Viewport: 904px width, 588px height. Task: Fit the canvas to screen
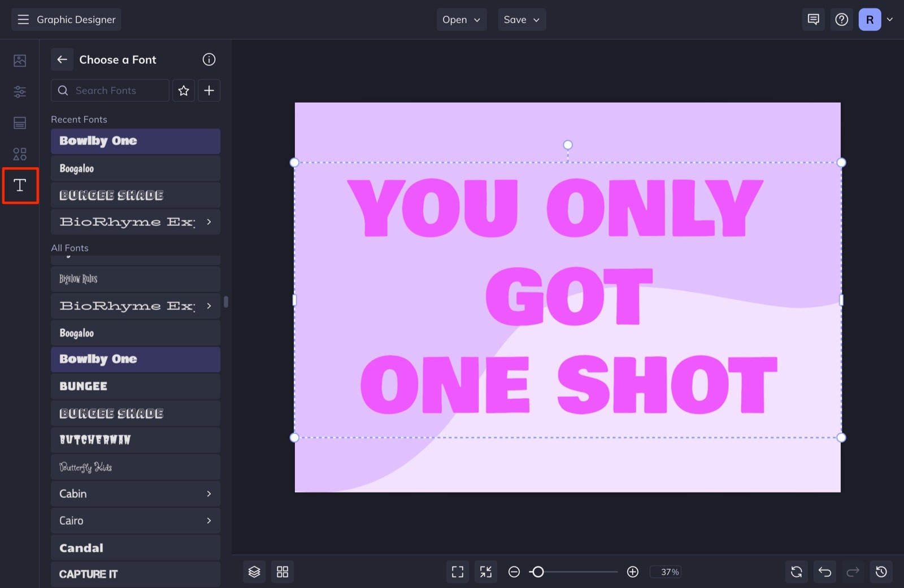[x=457, y=572]
